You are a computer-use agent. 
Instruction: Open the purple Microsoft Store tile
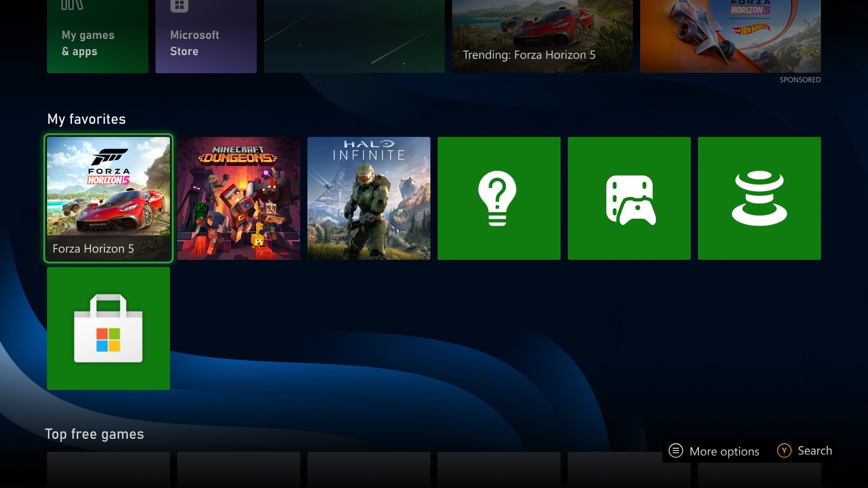[206, 36]
